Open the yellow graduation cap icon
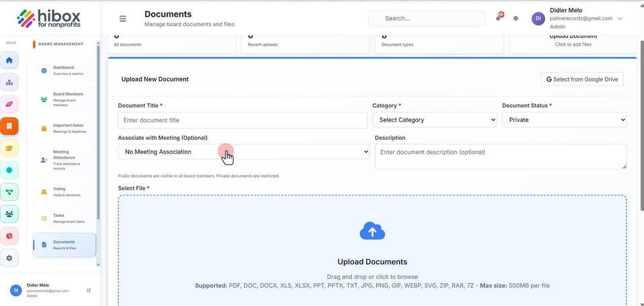This screenshot has height=306, width=644. pos(9,148)
